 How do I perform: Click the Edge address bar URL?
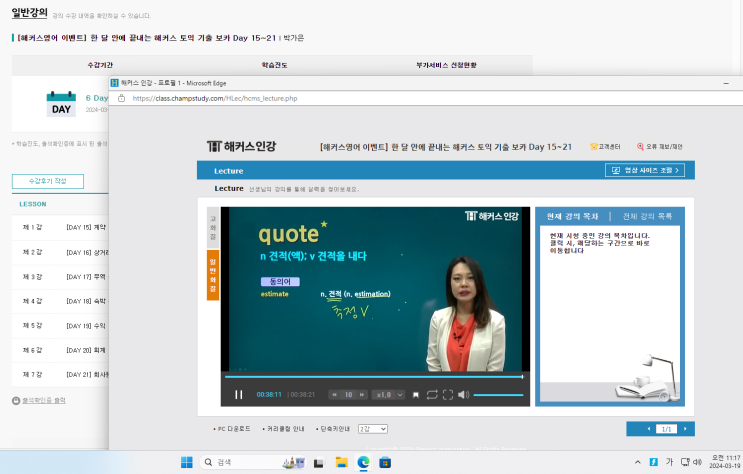tap(215, 99)
